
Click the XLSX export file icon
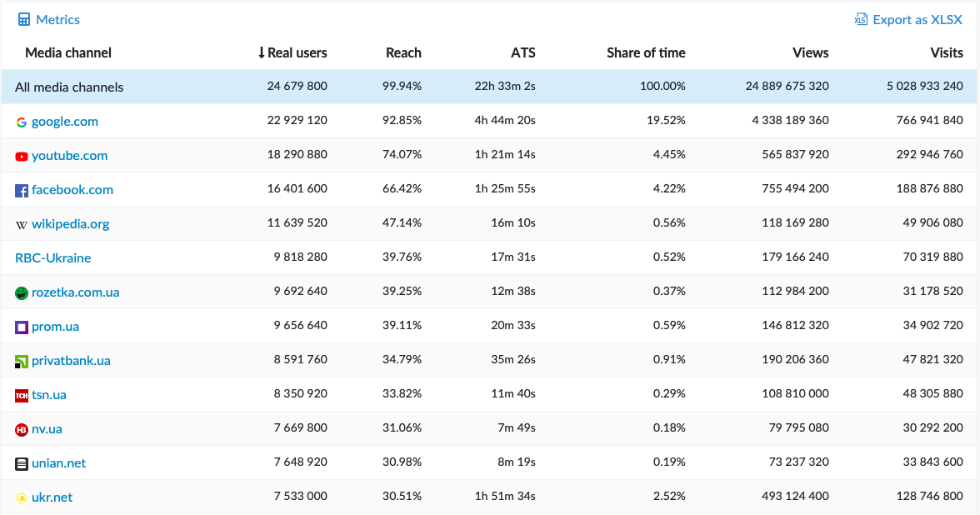click(861, 20)
